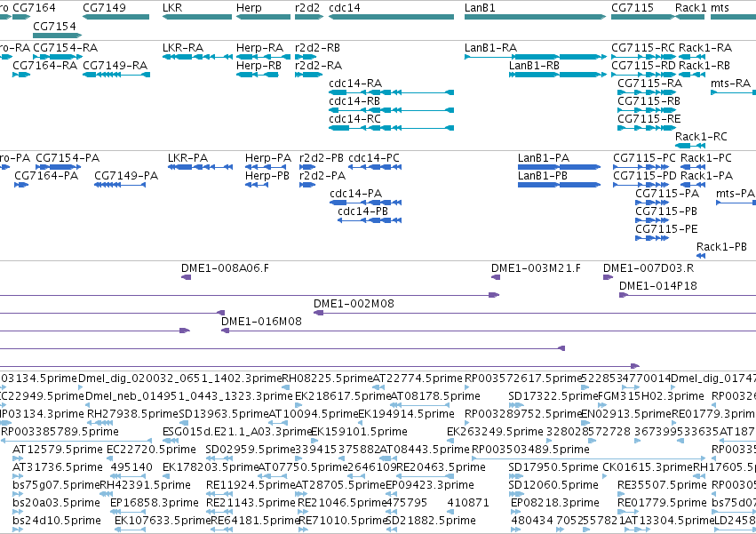The height and width of the screenshot is (534, 756).
Task: Open EST SD17322.5prime
Action: pyautogui.click(x=516, y=405)
